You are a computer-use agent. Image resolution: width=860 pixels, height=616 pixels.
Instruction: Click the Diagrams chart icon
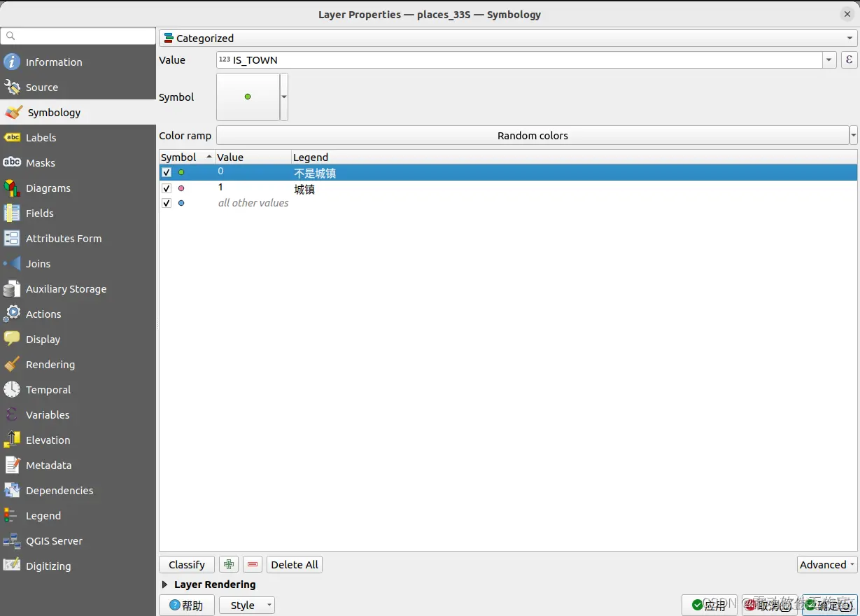pyautogui.click(x=12, y=188)
